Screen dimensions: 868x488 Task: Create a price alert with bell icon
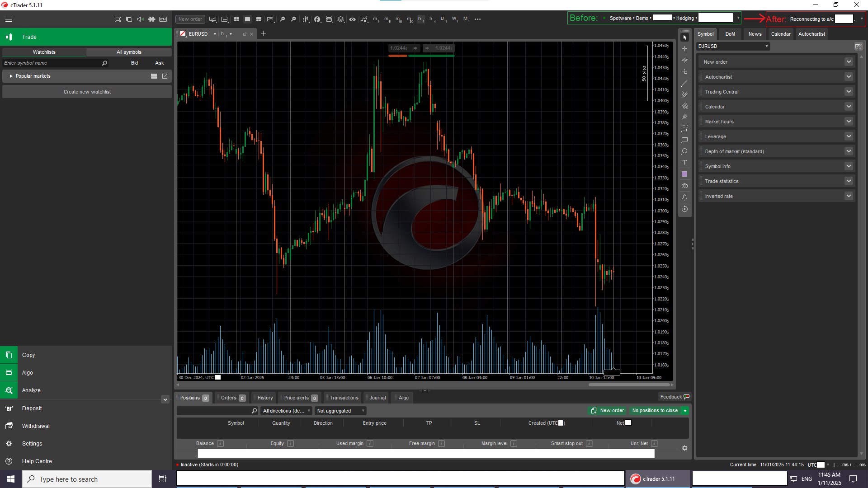[x=684, y=197]
